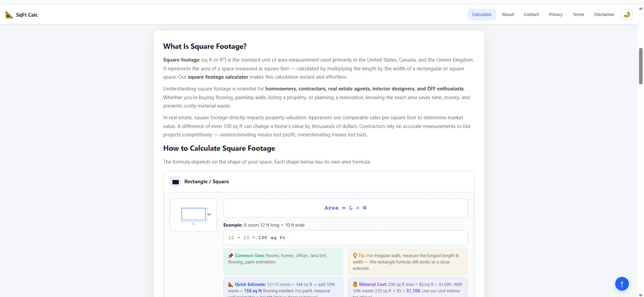Click the bold 'Square footage' term
The width and height of the screenshot is (644, 297).
pos(181,60)
